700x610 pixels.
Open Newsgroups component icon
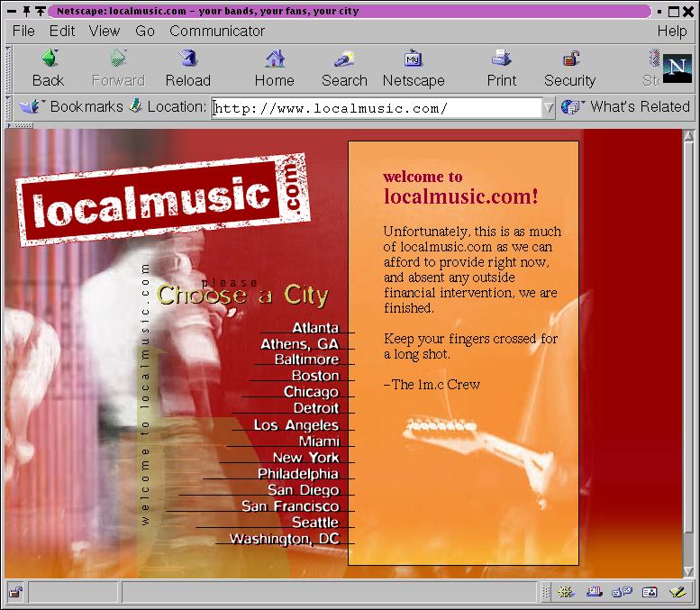pos(622,592)
